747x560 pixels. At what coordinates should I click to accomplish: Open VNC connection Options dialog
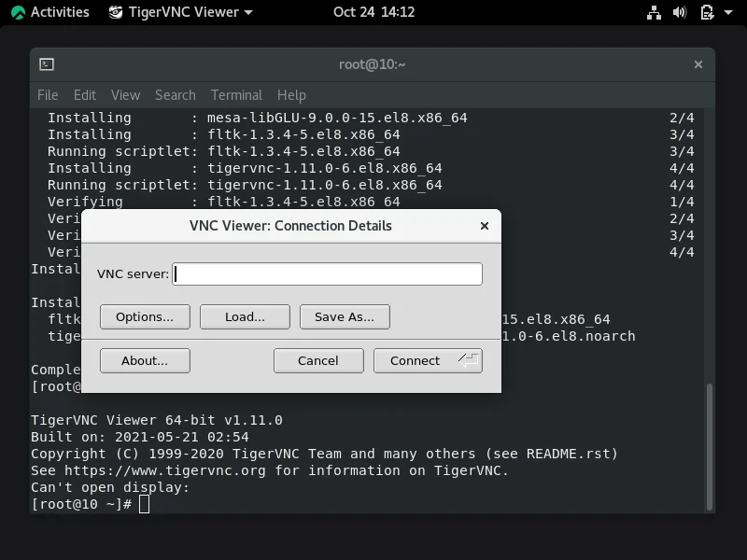tap(145, 316)
